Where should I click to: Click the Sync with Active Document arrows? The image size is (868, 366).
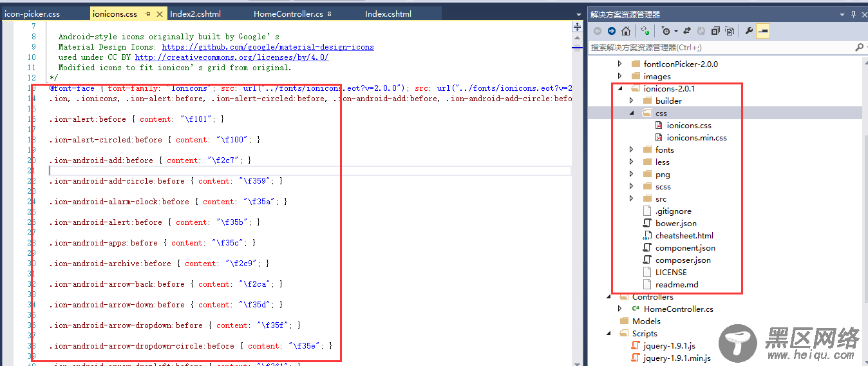687,31
